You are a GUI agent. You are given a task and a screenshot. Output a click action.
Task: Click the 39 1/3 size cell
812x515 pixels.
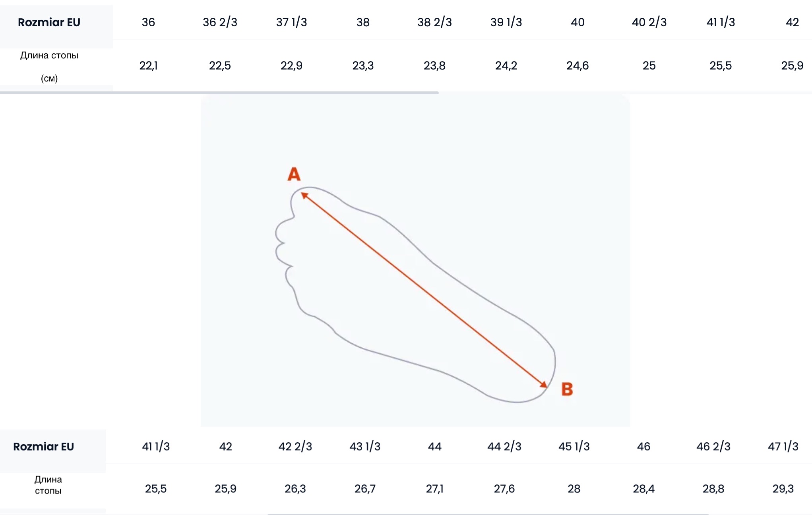pyautogui.click(x=506, y=22)
